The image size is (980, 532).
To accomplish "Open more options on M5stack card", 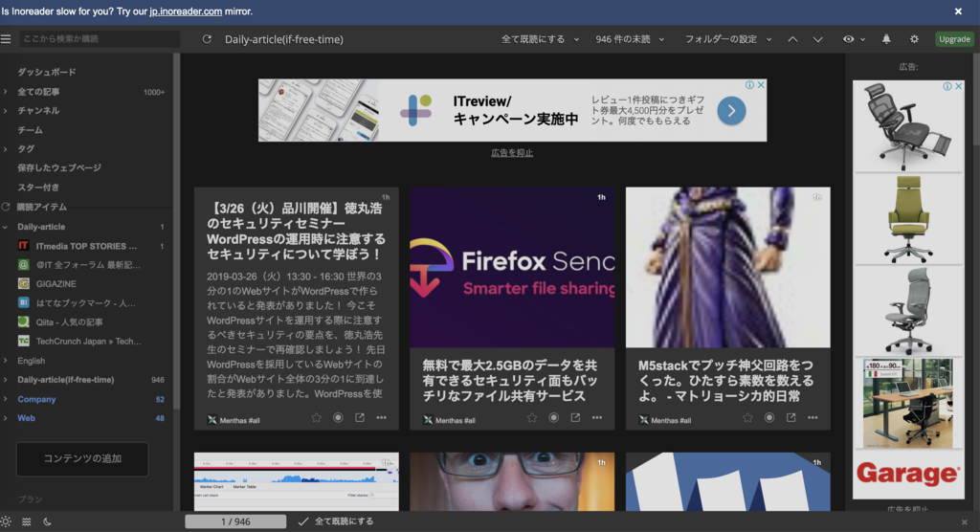I will tap(813, 417).
